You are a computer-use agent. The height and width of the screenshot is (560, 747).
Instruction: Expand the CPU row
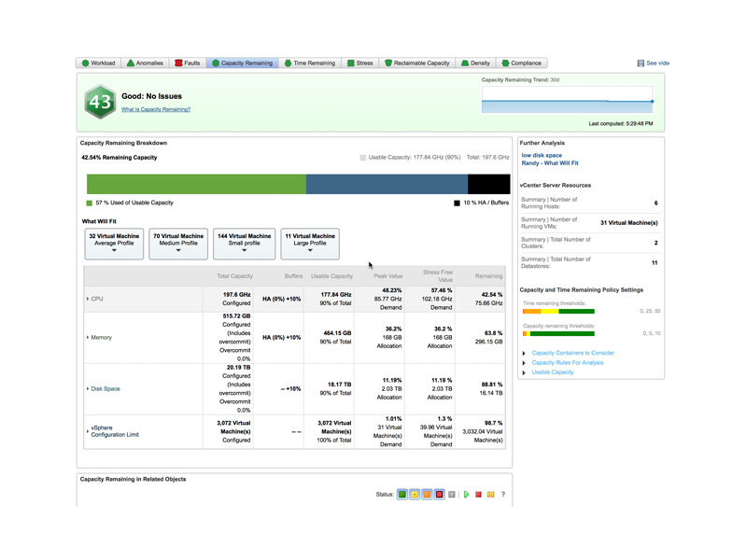pyautogui.click(x=88, y=300)
